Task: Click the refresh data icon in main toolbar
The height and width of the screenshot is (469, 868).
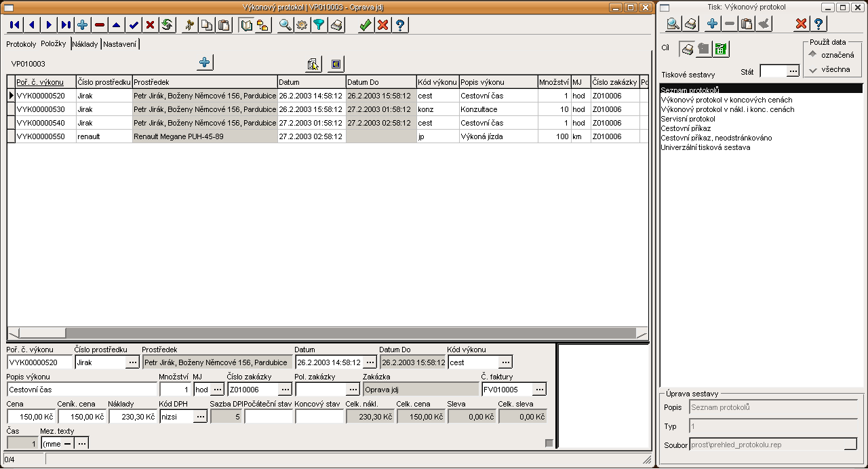Action: [x=167, y=25]
